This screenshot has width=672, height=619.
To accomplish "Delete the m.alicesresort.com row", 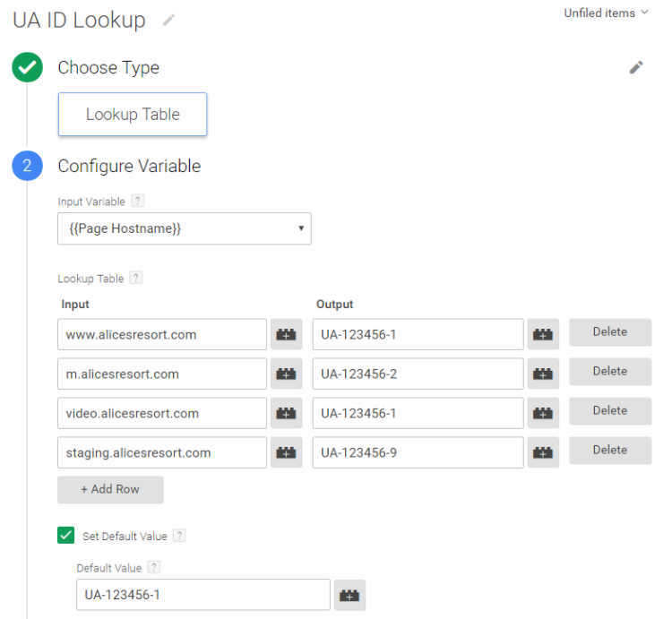I will [x=610, y=371].
